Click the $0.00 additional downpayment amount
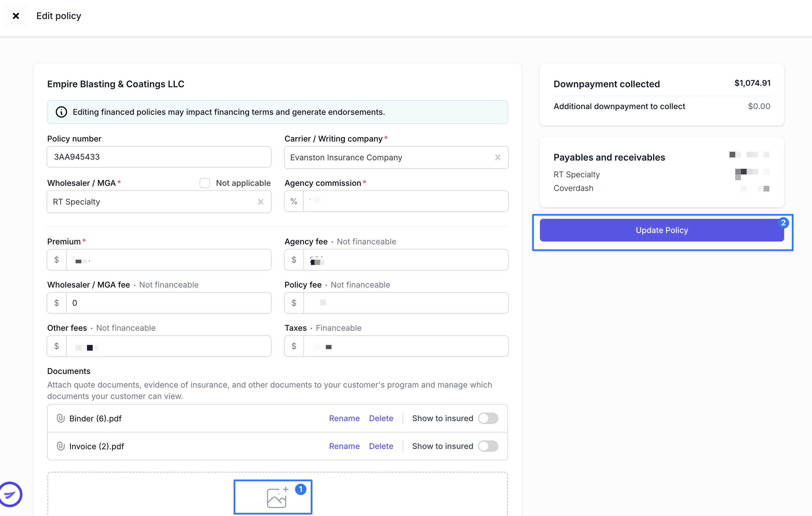The height and width of the screenshot is (516, 812). [759, 106]
